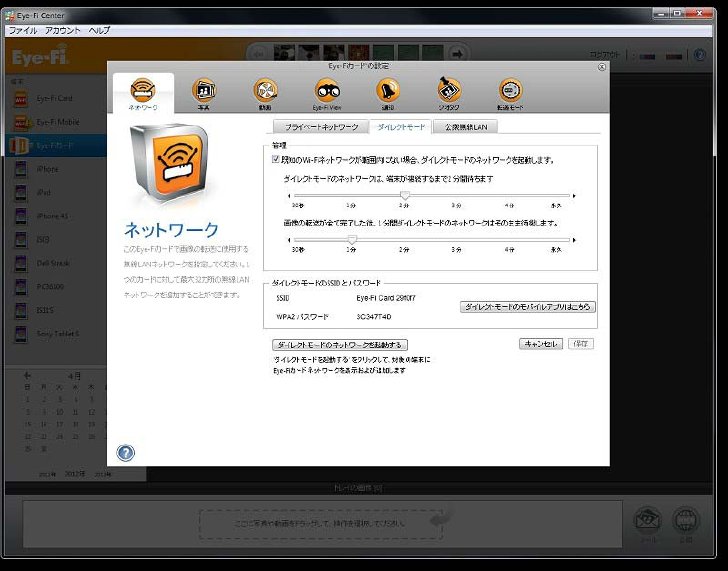Click the 保存 (Save) button
Image resolution: width=728 pixels, height=571 pixels.
581,344
